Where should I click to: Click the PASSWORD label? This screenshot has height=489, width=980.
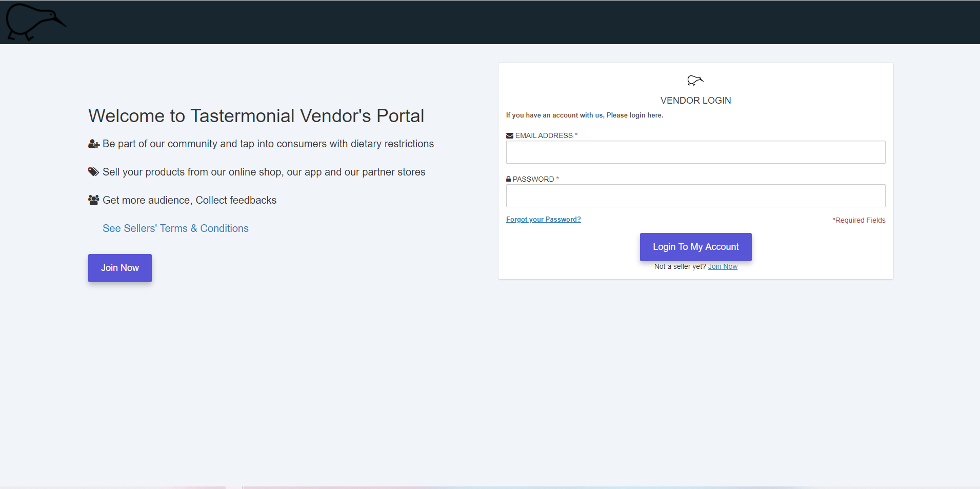click(533, 179)
